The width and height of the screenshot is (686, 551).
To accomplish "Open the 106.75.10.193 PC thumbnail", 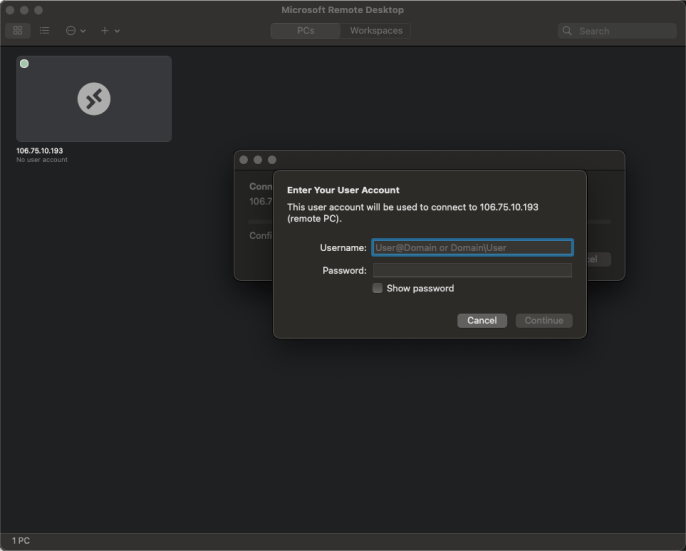I will pyautogui.click(x=94, y=98).
